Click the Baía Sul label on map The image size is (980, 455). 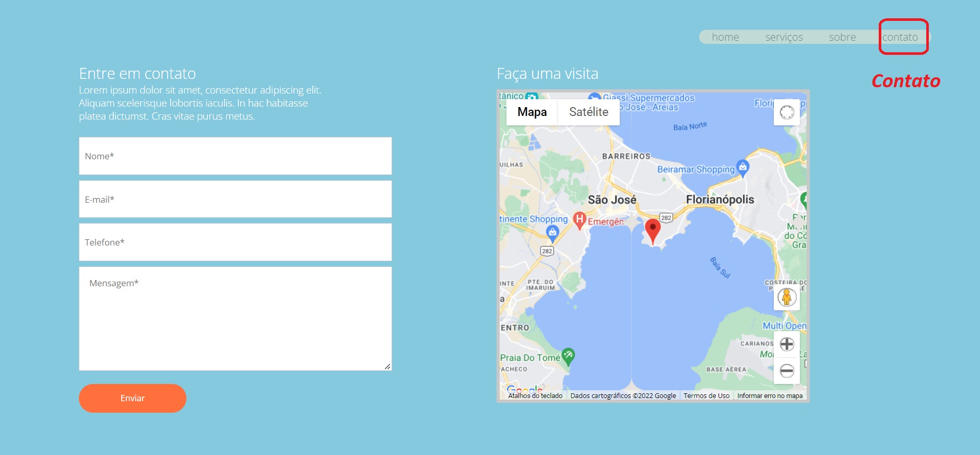(720, 267)
